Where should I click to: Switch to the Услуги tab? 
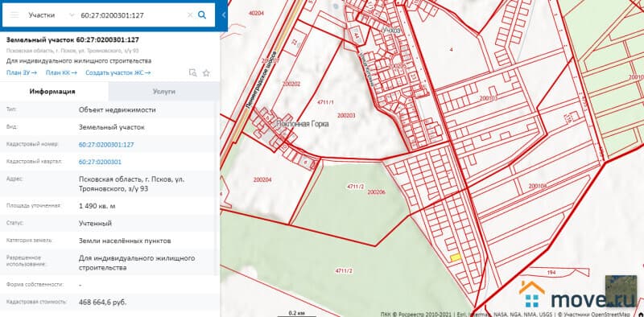[164, 91]
